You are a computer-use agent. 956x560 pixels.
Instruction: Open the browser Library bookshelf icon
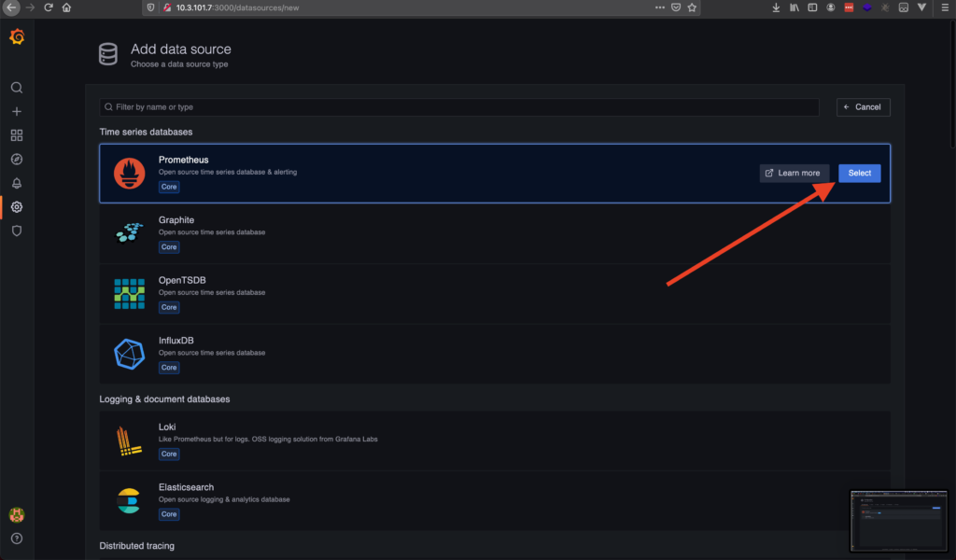[794, 7]
